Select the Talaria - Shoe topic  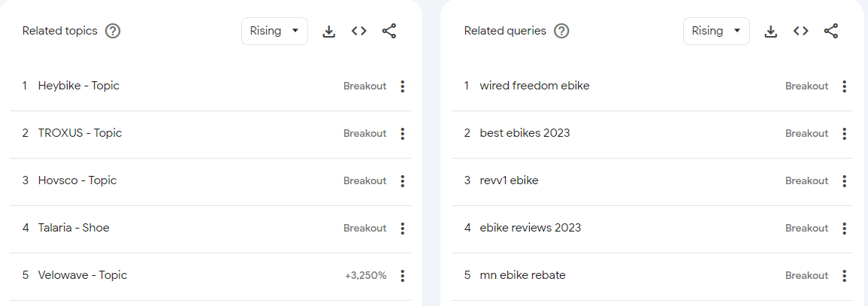74,228
